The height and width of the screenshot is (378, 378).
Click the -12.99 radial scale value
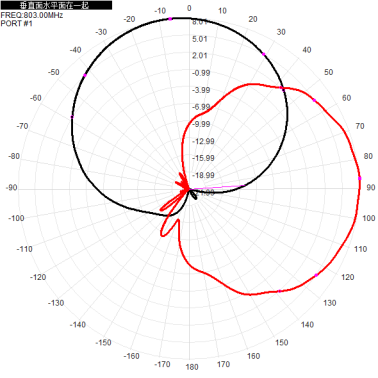(x=203, y=141)
